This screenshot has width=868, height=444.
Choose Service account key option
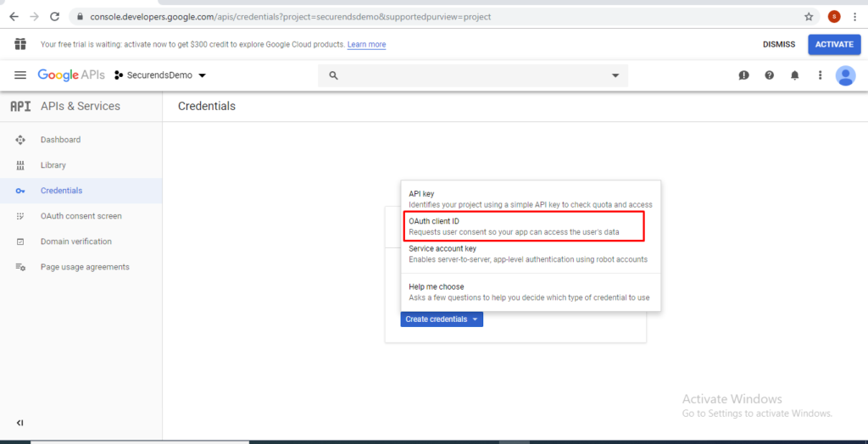tap(531, 253)
